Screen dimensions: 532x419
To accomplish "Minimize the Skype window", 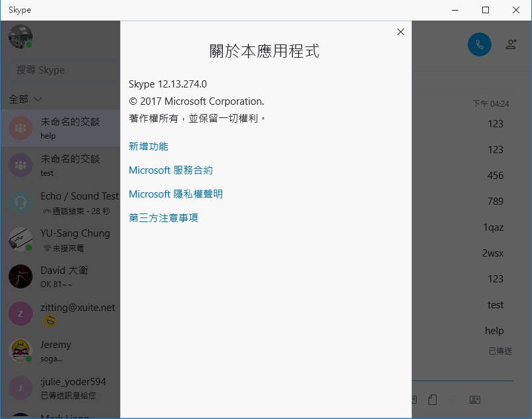I will [x=455, y=10].
